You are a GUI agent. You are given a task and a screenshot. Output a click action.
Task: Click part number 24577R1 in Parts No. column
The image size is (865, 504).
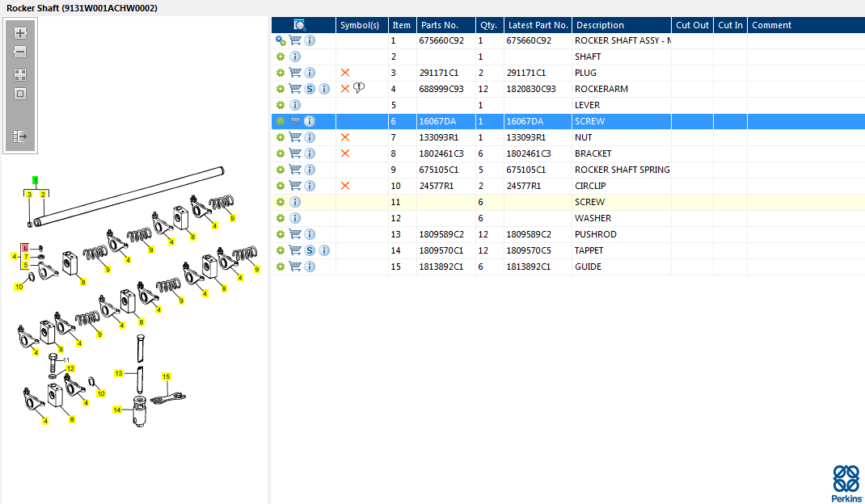click(437, 186)
